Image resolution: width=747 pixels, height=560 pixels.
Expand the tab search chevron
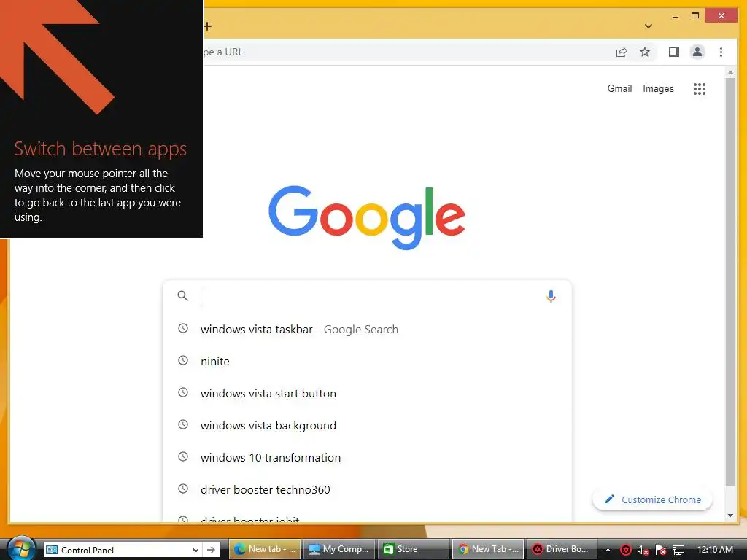pos(649,26)
